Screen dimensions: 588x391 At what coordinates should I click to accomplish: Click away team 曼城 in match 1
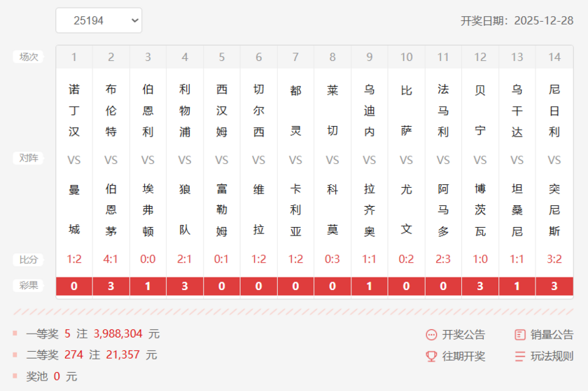tap(74, 210)
